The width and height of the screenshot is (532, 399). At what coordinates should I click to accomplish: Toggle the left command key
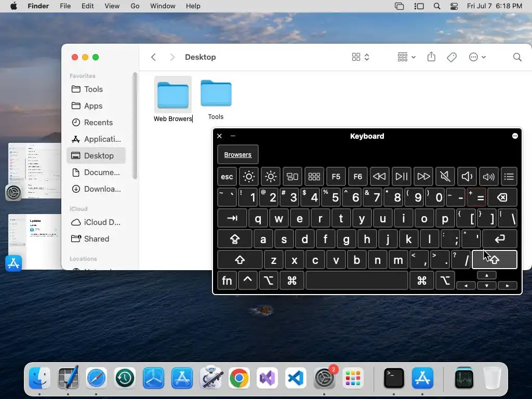(292, 281)
